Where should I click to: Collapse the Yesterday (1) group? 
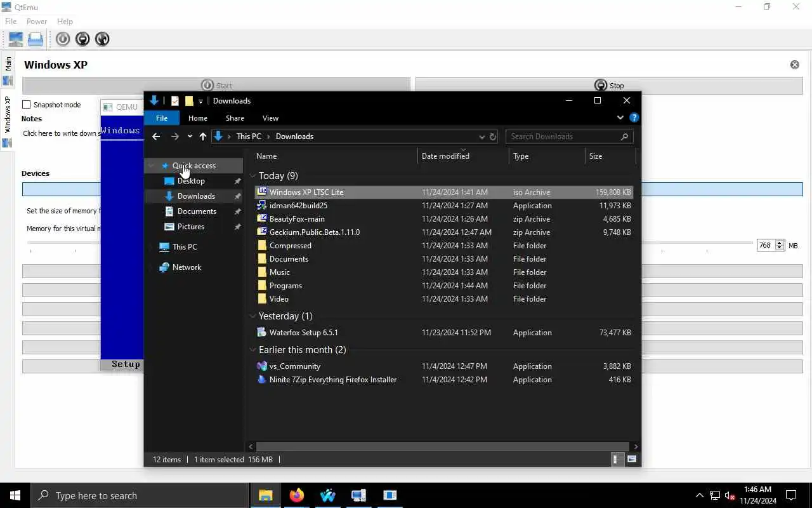point(253,316)
